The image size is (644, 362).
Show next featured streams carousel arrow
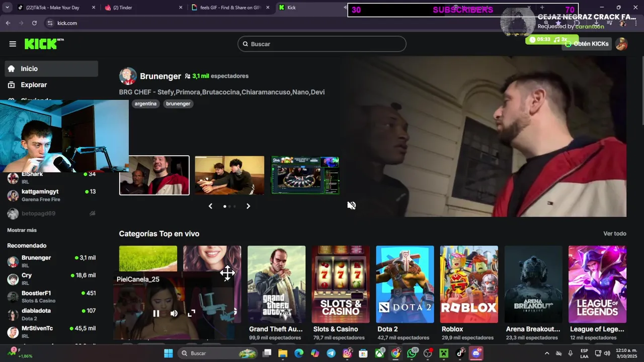tap(248, 206)
